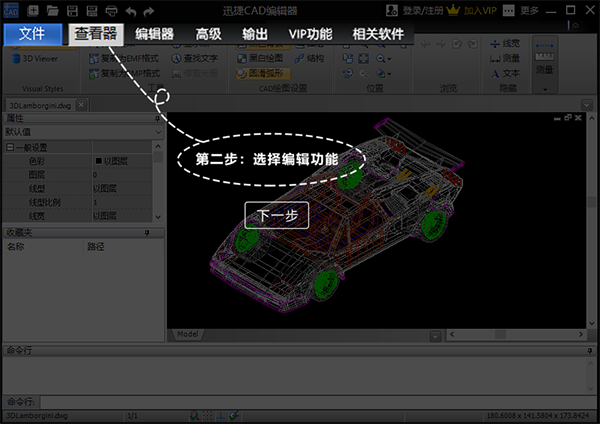The height and width of the screenshot is (424, 600).
Task: Click the 加入VIP crown link
Action: click(472, 10)
